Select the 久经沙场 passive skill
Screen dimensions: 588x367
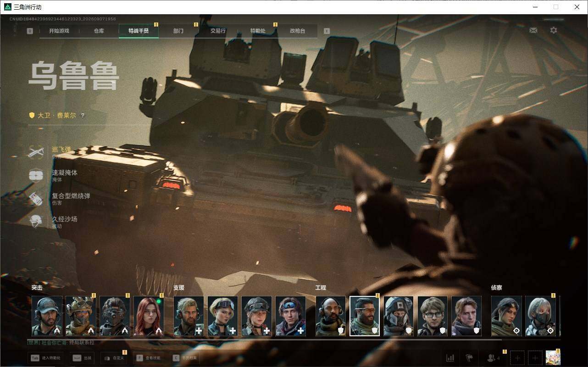click(x=53, y=222)
